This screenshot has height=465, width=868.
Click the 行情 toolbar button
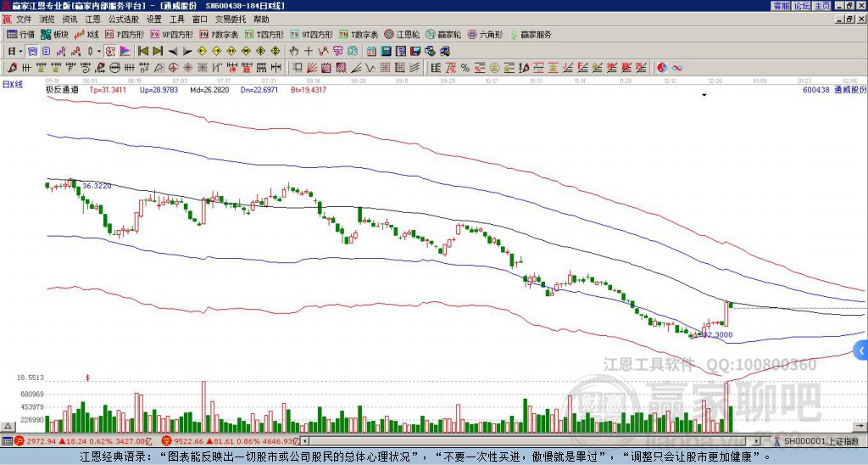tap(21, 34)
